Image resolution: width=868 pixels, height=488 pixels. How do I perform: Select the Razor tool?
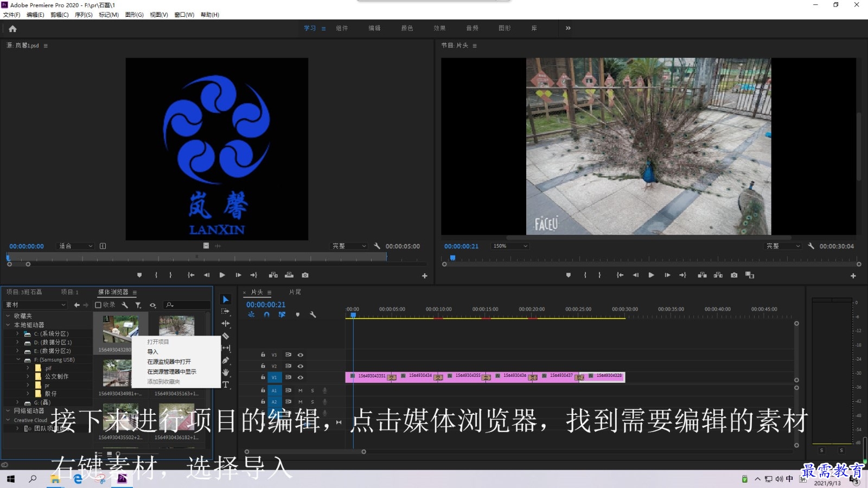(x=226, y=336)
